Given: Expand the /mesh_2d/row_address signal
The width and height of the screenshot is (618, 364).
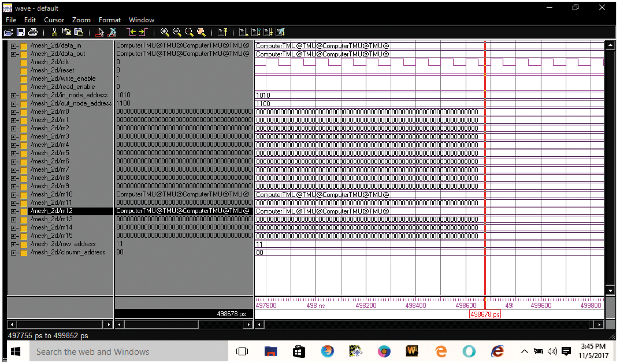Looking at the screenshot, I should coord(13,244).
